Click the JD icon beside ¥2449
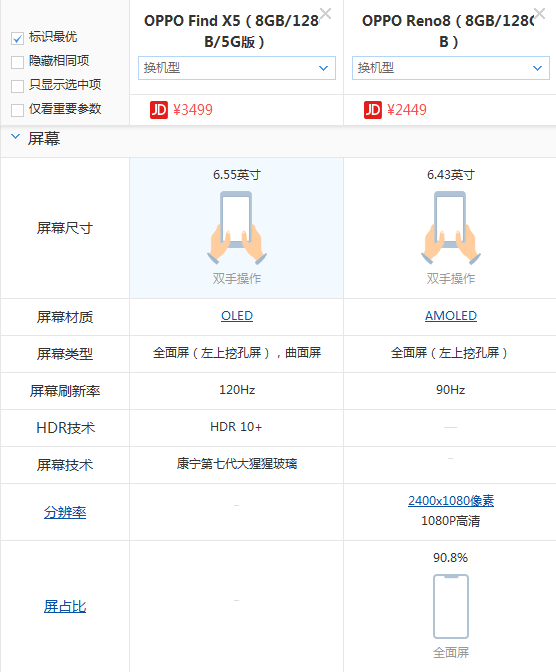Image resolution: width=556 pixels, height=672 pixels. [x=373, y=110]
